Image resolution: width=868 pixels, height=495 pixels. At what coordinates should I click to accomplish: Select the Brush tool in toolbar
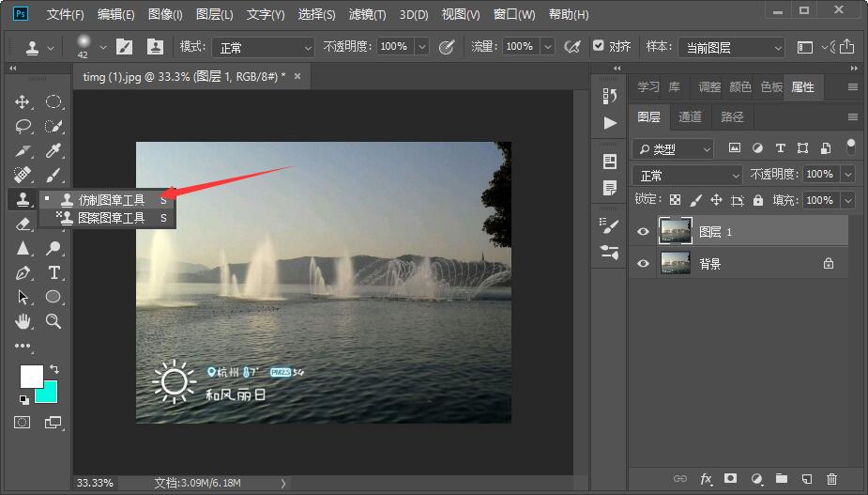(x=53, y=175)
